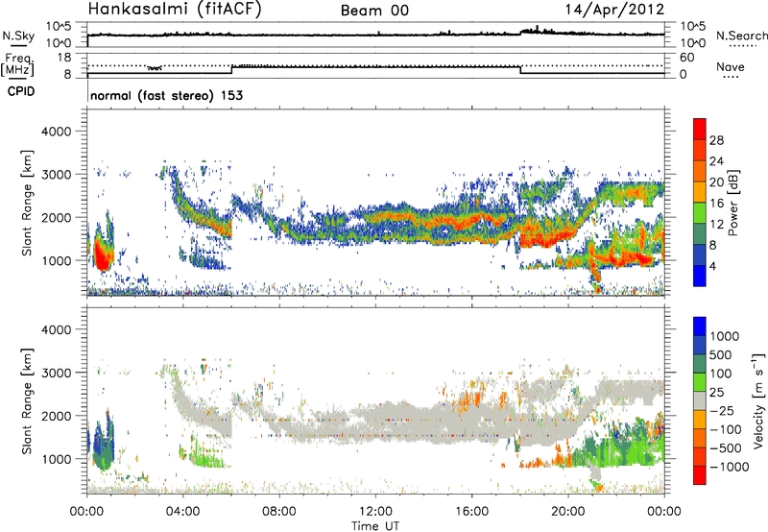Select the '16' Power colorbar tick

(716, 204)
